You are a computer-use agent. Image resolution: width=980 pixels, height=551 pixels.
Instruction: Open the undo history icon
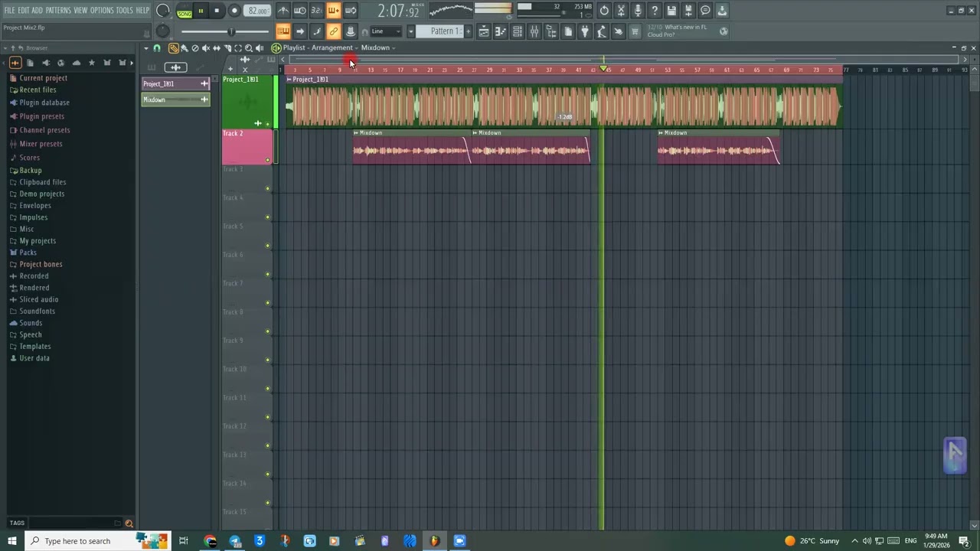(604, 11)
